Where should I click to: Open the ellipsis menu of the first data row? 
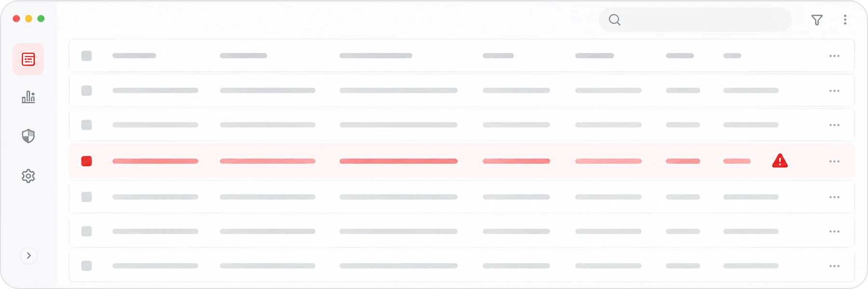point(834,91)
